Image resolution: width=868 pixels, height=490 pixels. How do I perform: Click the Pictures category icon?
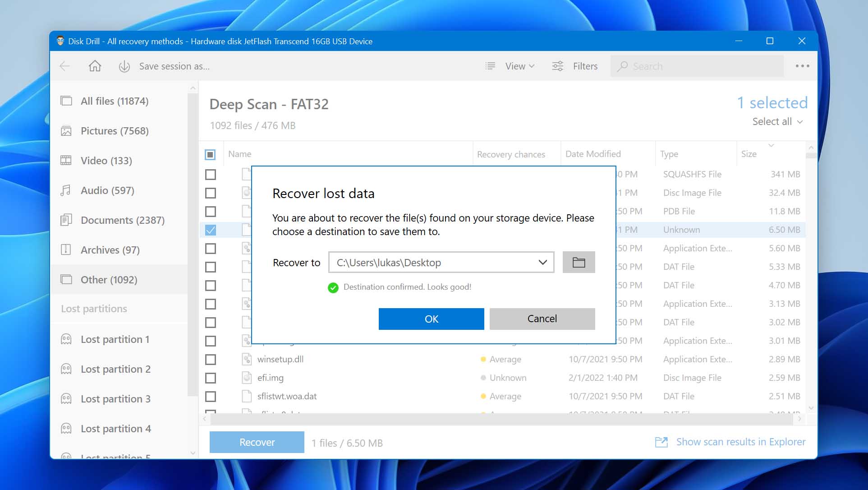pyautogui.click(x=66, y=131)
